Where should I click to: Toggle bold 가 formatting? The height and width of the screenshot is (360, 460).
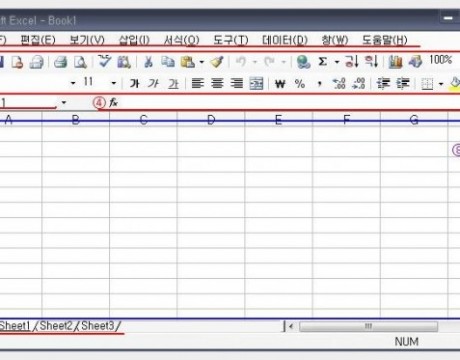click(134, 83)
